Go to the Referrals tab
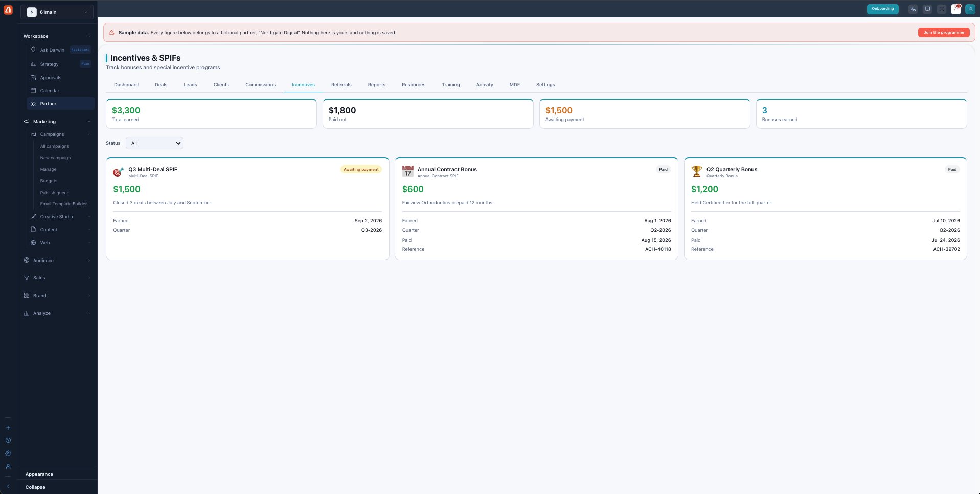 click(341, 85)
